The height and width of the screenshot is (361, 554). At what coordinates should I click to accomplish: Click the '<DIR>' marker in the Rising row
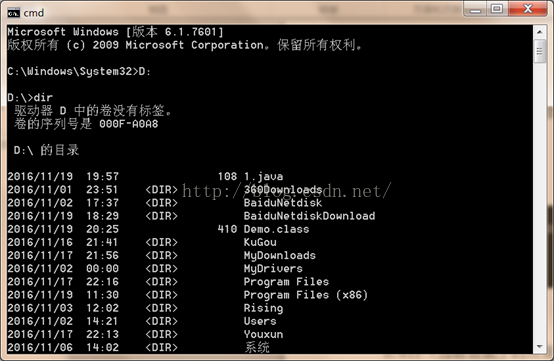click(x=161, y=308)
